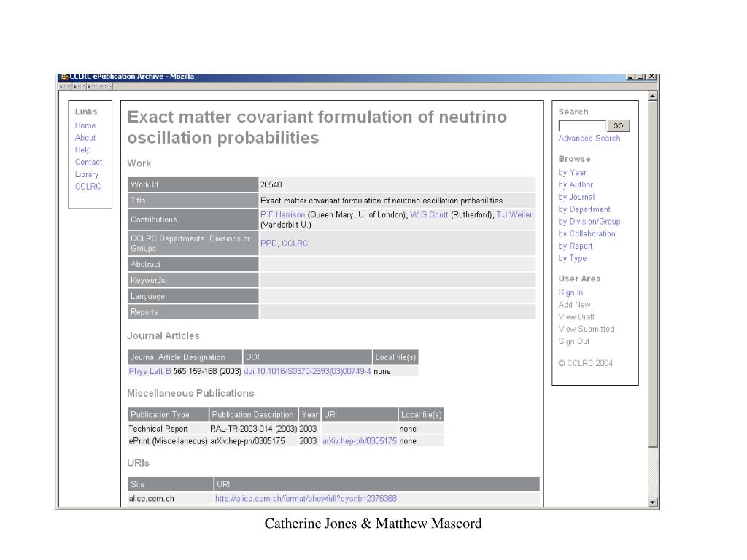Click the GO search button
Image resolution: width=747 pixels, height=560 pixels.
pos(618,125)
